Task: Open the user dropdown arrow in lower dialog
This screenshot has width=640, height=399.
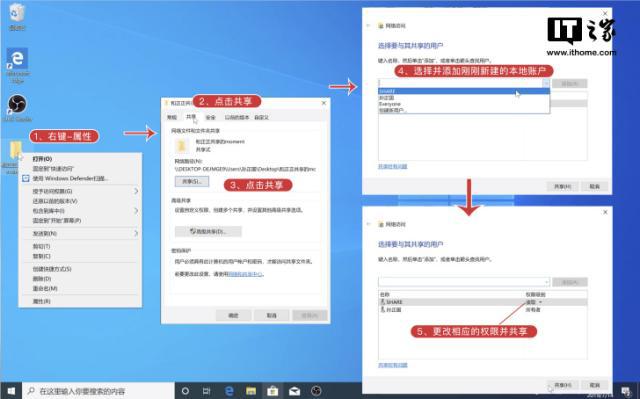Action: (x=546, y=282)
